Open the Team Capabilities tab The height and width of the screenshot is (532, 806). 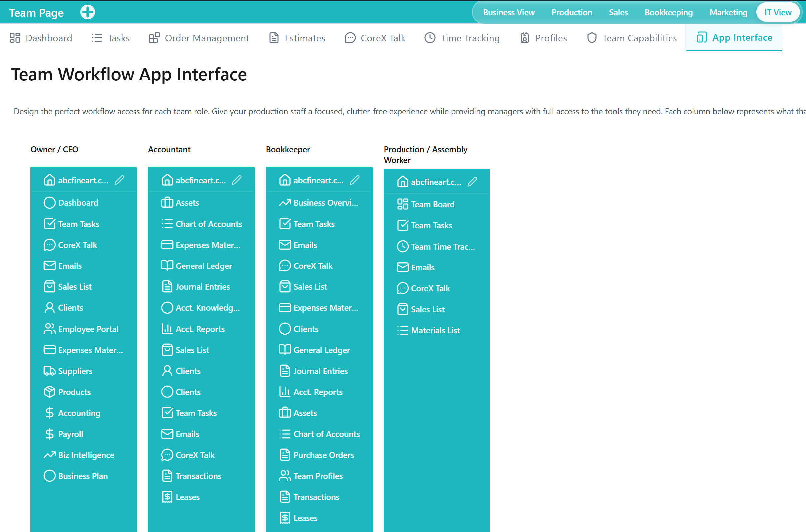tap(632, 38)
